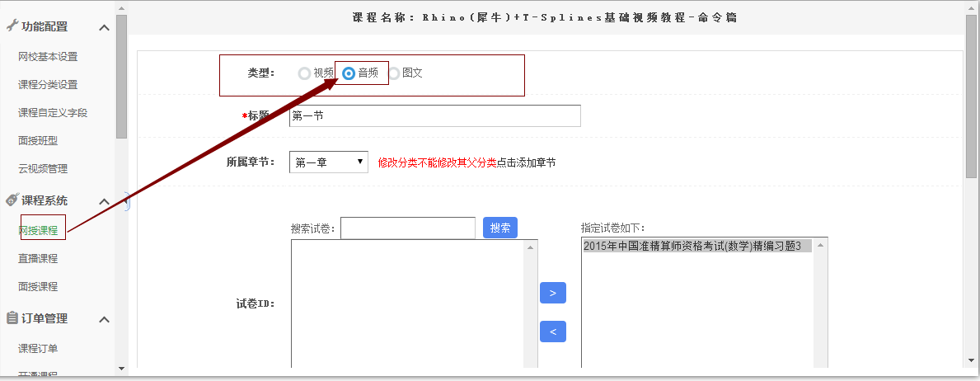This screenshot has width=980, height=381.
Task: Select the 图文 type radio button
Action: [393, 73]
